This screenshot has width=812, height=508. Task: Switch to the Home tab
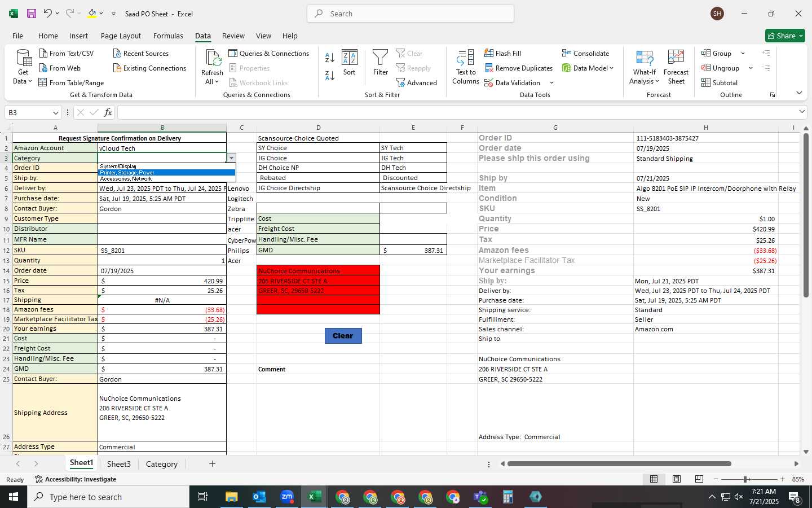tap(48, 36)
